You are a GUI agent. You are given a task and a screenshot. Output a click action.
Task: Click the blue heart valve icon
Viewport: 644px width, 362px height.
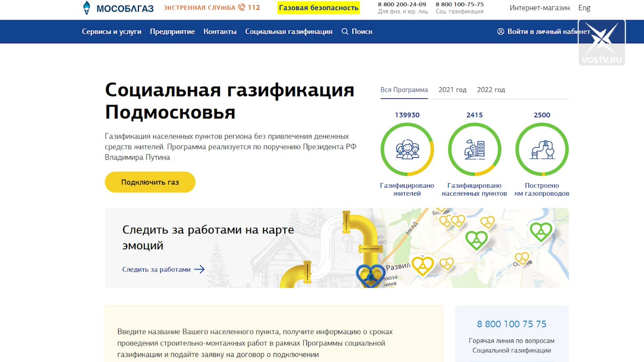point(370,276)
